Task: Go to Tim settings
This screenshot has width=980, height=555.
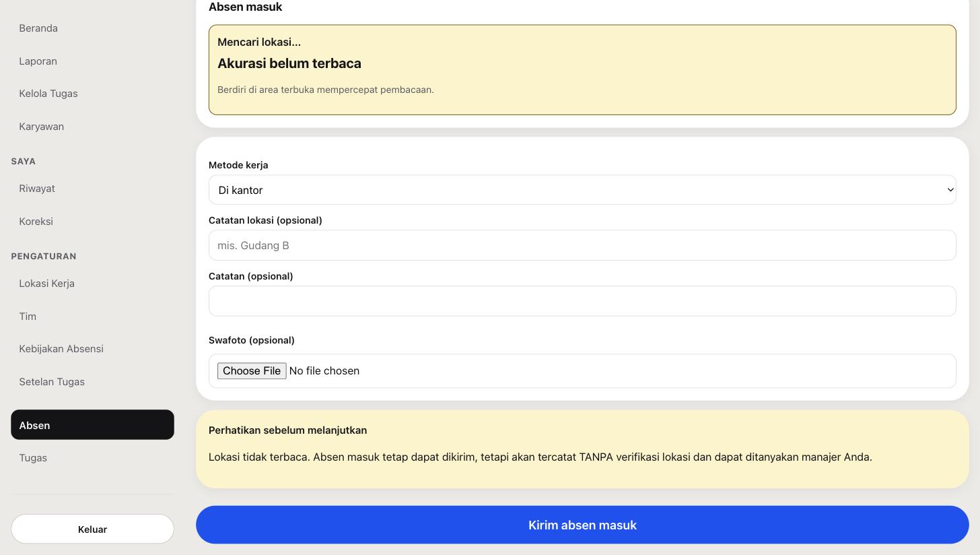Action: coord(92,317)
